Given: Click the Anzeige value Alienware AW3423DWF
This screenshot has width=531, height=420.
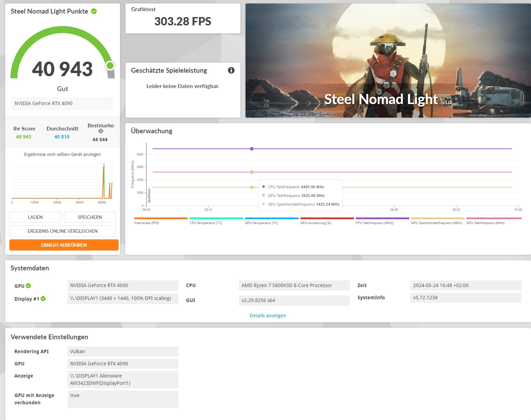Looking at the screenshot, I should pos(123,380).
